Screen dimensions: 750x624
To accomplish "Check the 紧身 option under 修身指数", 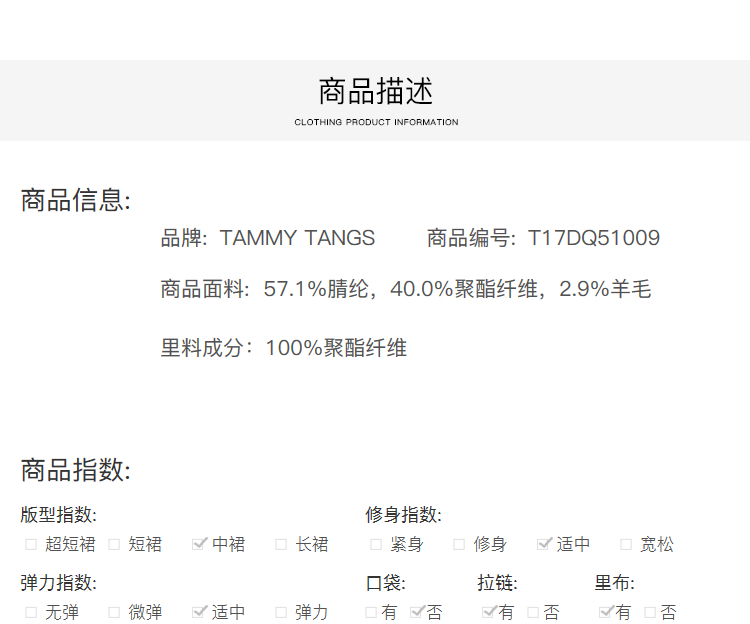I will [x=376, y=545].
